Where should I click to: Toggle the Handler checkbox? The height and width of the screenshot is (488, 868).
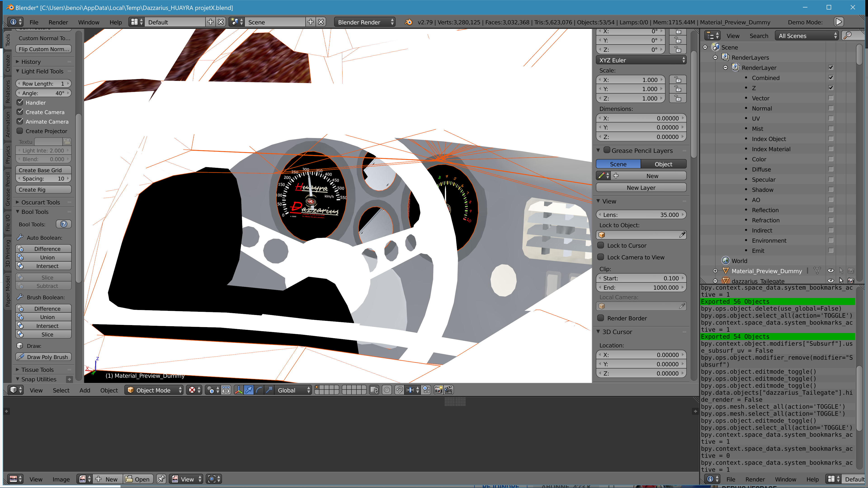[20, 102]
